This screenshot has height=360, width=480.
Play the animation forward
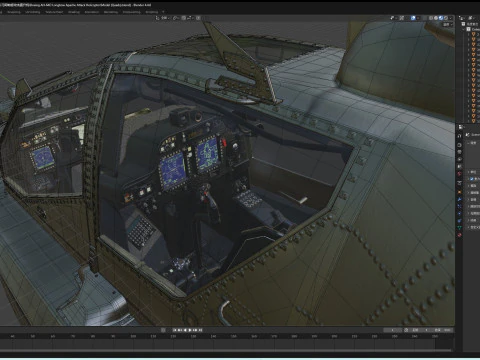click(x=190, y=330)
